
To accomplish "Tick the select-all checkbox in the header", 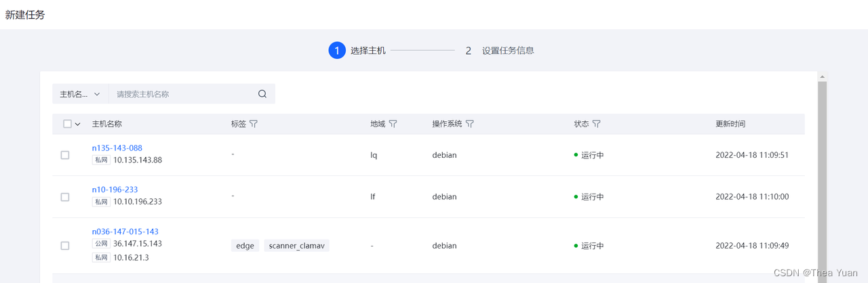I will pos(67,124).
